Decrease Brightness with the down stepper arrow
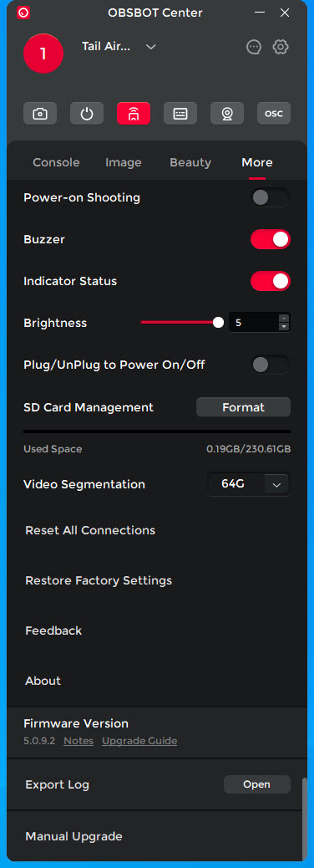 pyautogui.click(x=284, y=327)
